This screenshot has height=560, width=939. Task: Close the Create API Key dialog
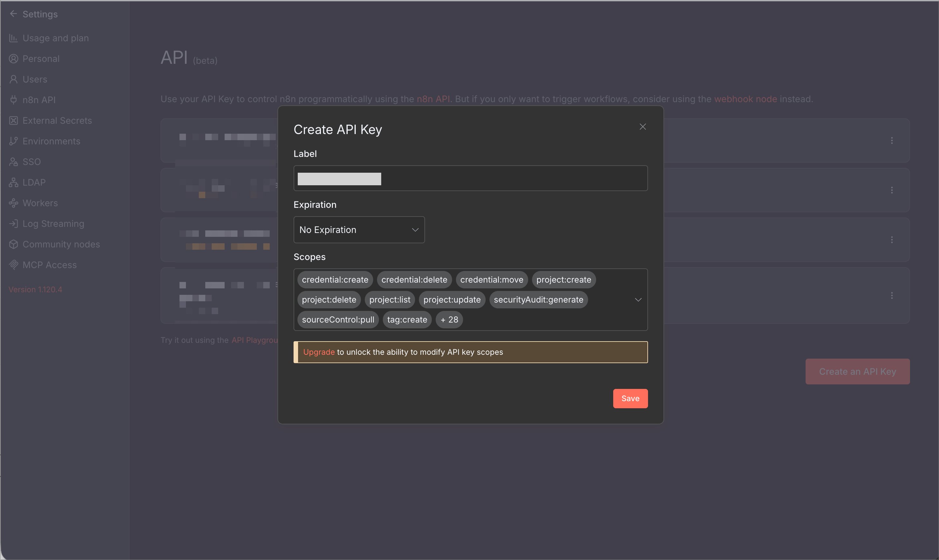pos(643,127)
